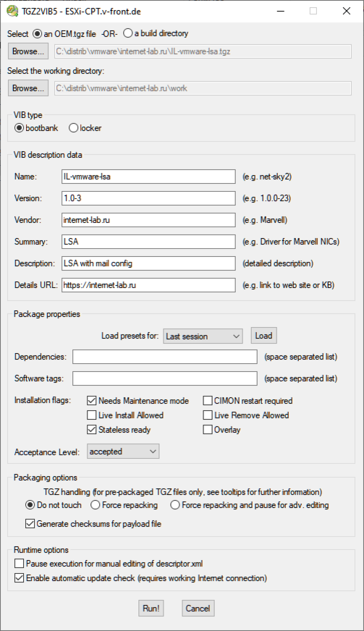The image size is (364, 631).
Task: Click the working directory path field
Action: click(203, 88)
